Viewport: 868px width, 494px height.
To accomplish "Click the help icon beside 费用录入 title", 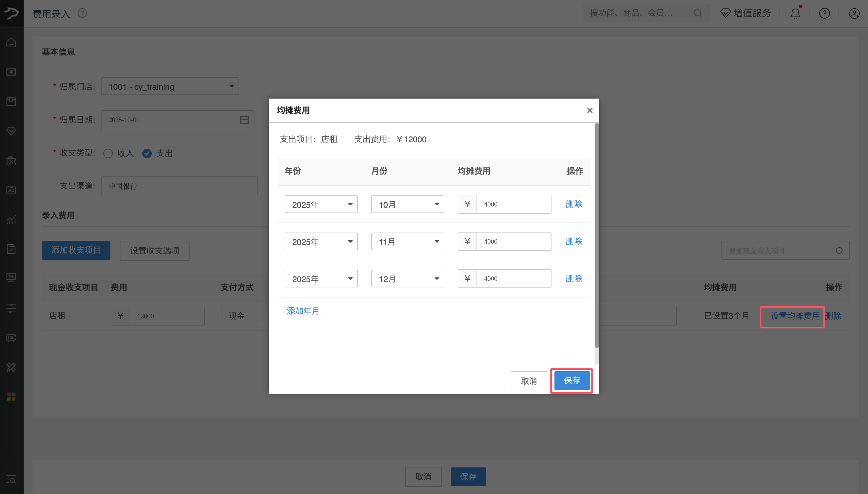I will click(x=82, y=13).
